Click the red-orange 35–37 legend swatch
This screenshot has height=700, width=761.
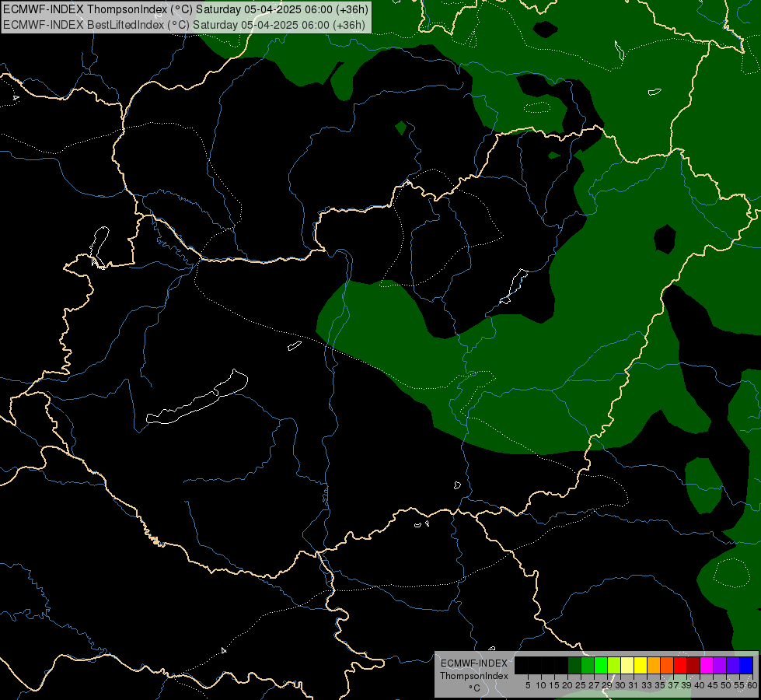pos(667,665)
